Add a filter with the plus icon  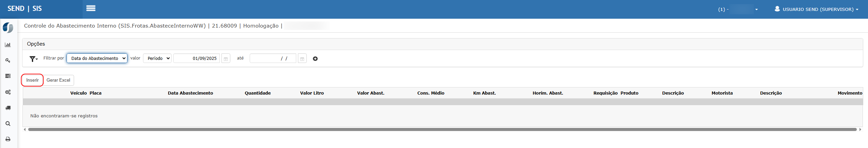pyautogui.click(x=315, y=59)
